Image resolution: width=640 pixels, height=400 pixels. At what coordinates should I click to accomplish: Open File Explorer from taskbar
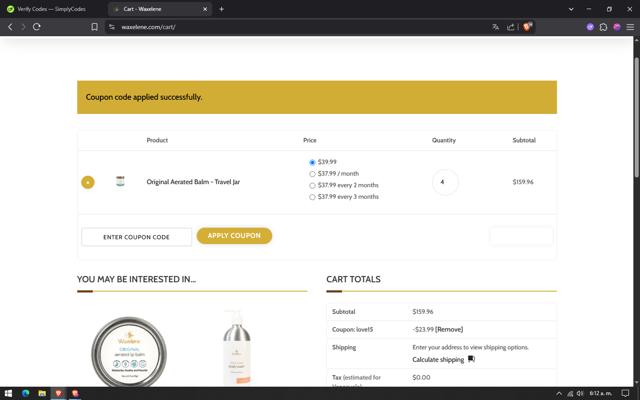pyautogui.click(x=42, y=393)
